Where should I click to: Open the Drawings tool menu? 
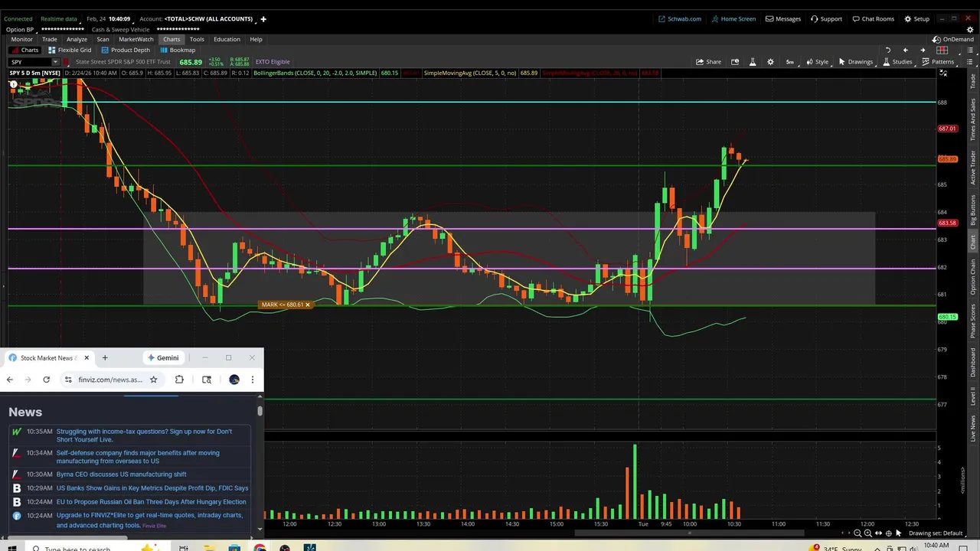coord(855,62)
